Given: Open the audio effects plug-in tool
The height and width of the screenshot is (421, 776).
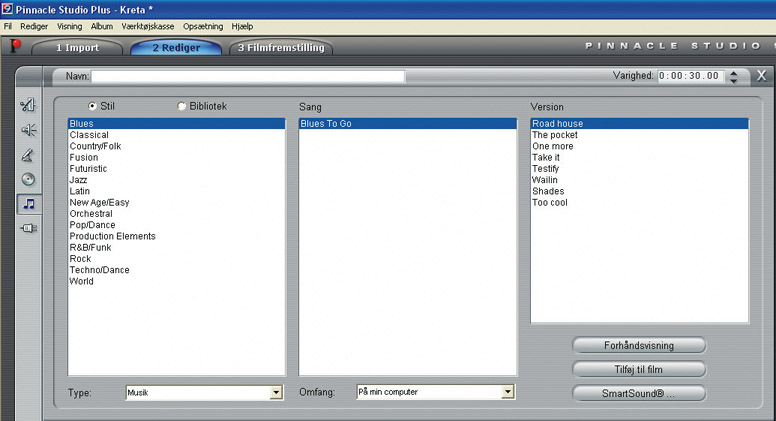Looking at the screenshot, I should [28, 229].
